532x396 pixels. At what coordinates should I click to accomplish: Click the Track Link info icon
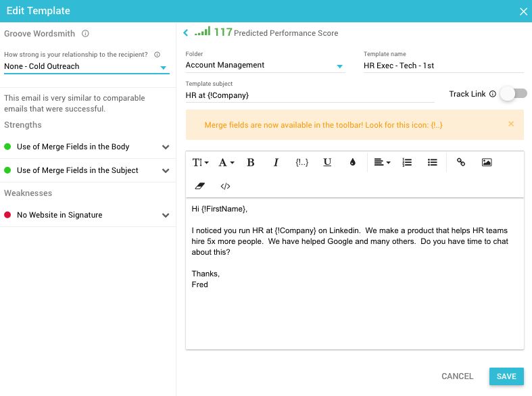tap(493, 94)
